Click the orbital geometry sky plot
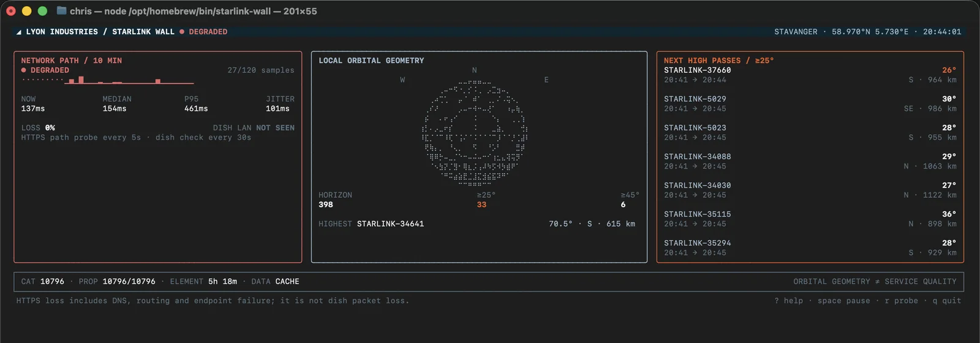 475,132
